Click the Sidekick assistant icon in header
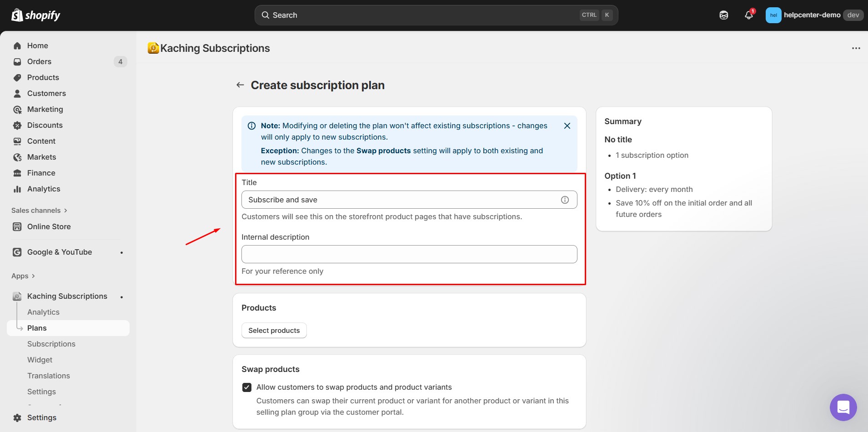Image resolution: width=868 pixels, height=432 pixels. point(723,15)
